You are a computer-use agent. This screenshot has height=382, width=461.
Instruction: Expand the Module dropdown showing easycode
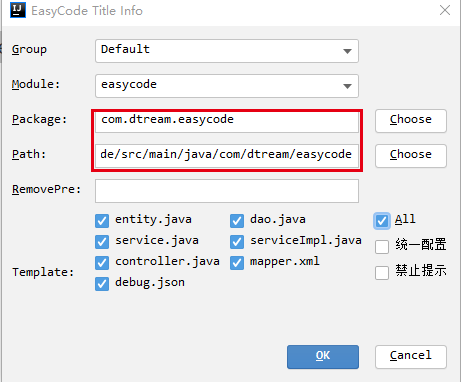tap(227, 86)
